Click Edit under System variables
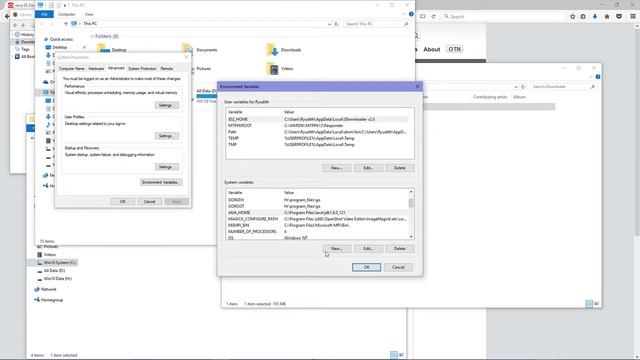Screen dimensions: 640x360 click(x=368, y=249)
